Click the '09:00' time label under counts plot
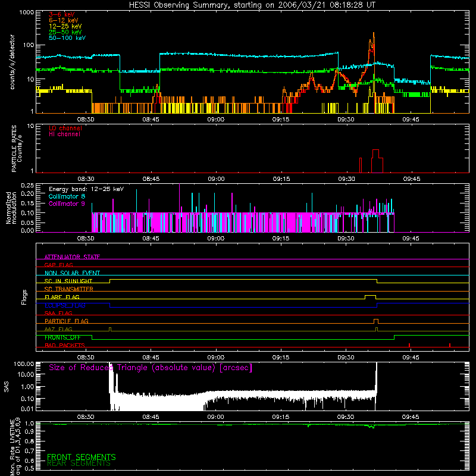 [216, 120]
